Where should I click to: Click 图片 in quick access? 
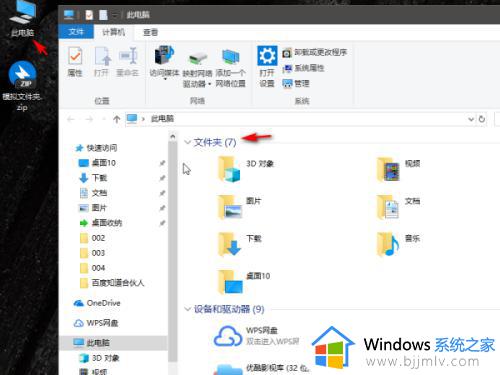pyautogui.click(x=93, y=208)
